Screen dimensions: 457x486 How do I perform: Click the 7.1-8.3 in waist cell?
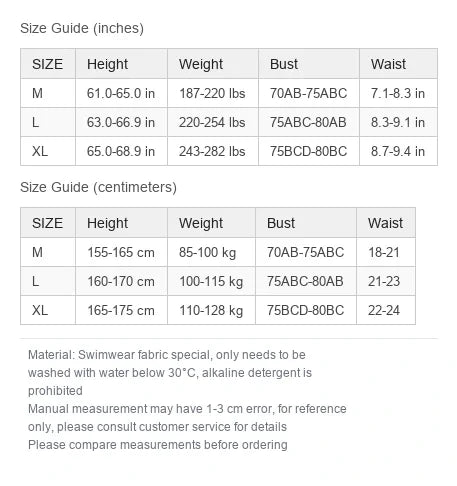click(x=398, y=93)
